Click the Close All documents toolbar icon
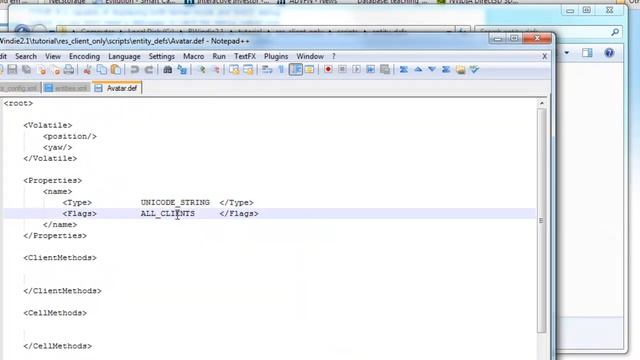This screenshot has height=360, width=640. 55,70
